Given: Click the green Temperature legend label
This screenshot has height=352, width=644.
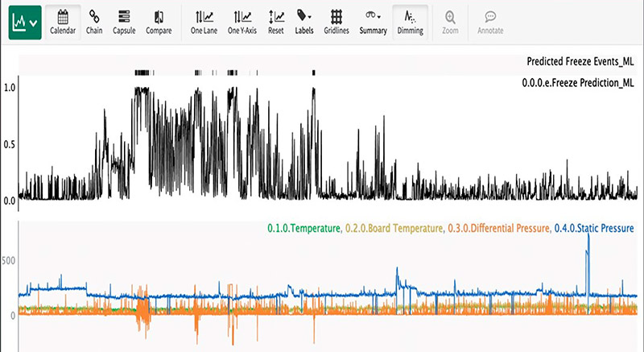Looking at the screenshot, I should click(303, 230).
